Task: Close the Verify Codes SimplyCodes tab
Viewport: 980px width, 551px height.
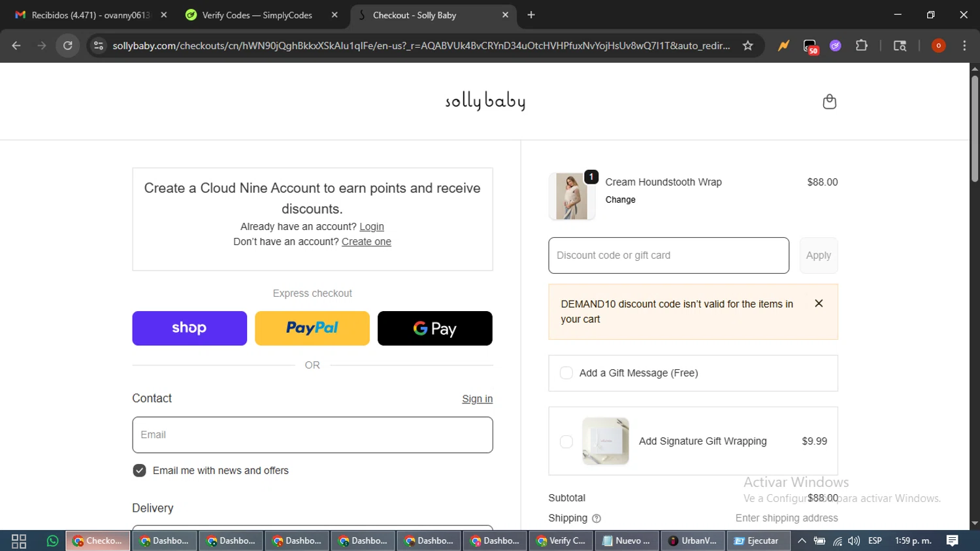Action: pyautogui.click(x=335, y=15)
